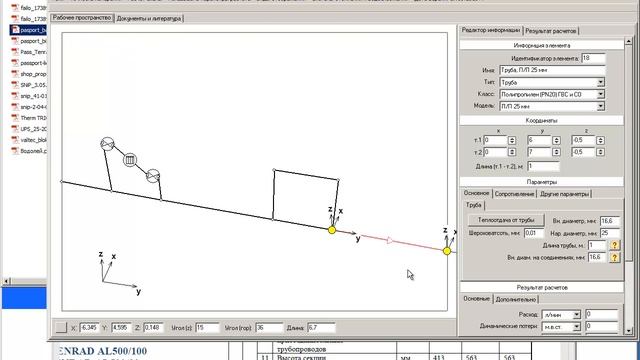Open the Водолей PDF file icon
640x360 pixels.
pos(15,151)
